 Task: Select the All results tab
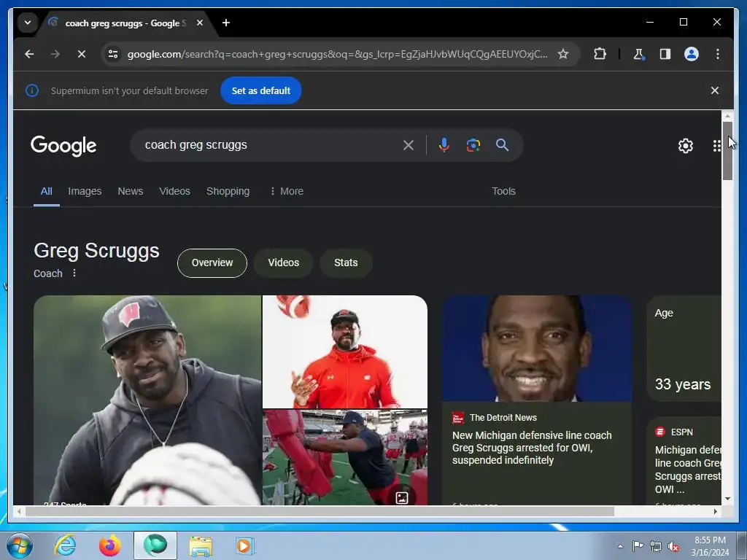click(46, 191)
